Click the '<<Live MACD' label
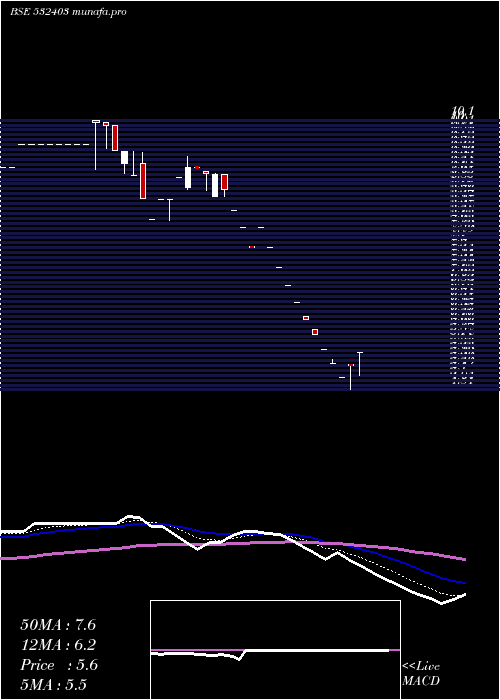The width and height of the screenshot is (500, 700). click(x=421, y=674)
